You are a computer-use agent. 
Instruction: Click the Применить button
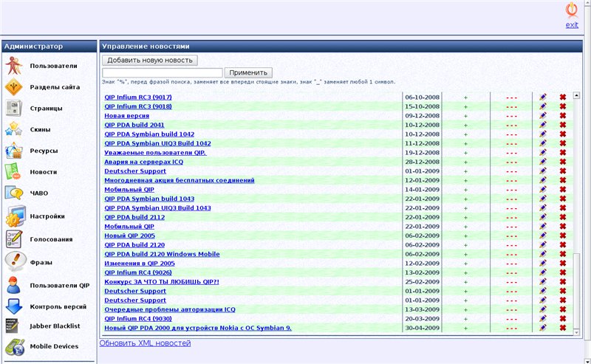pyautogui.click(x=248, y=72)
